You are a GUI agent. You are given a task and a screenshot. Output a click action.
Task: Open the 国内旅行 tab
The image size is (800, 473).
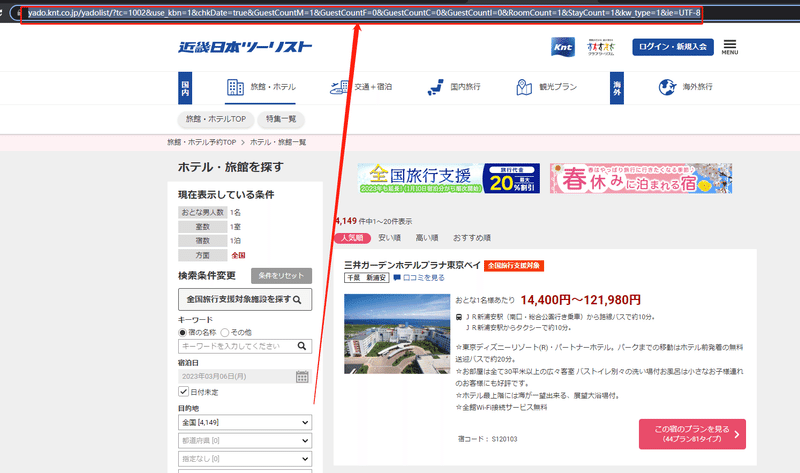tap(454, 87)
